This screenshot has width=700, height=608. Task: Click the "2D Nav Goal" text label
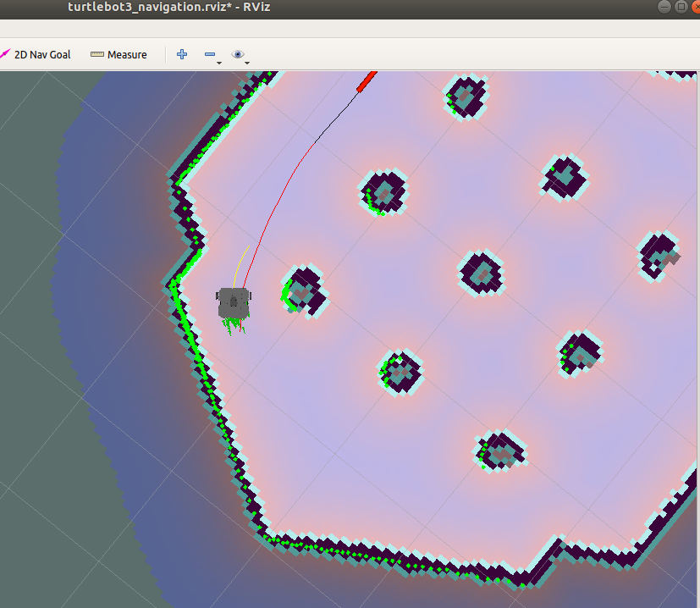point(41,54)
